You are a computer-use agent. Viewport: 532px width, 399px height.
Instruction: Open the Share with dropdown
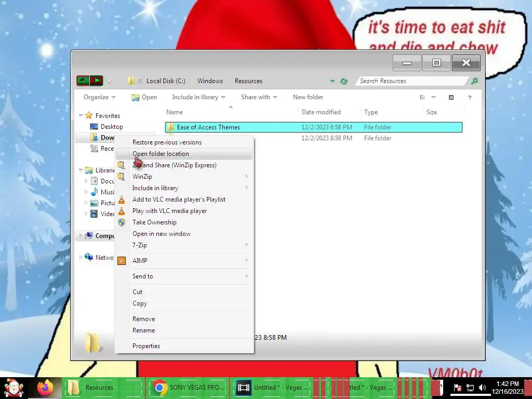coord(259,97)
